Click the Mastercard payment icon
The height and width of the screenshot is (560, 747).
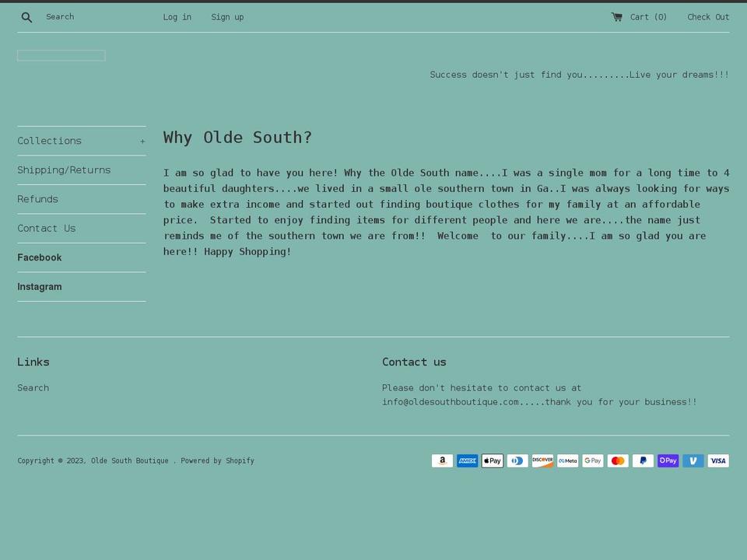click(618, 460)
